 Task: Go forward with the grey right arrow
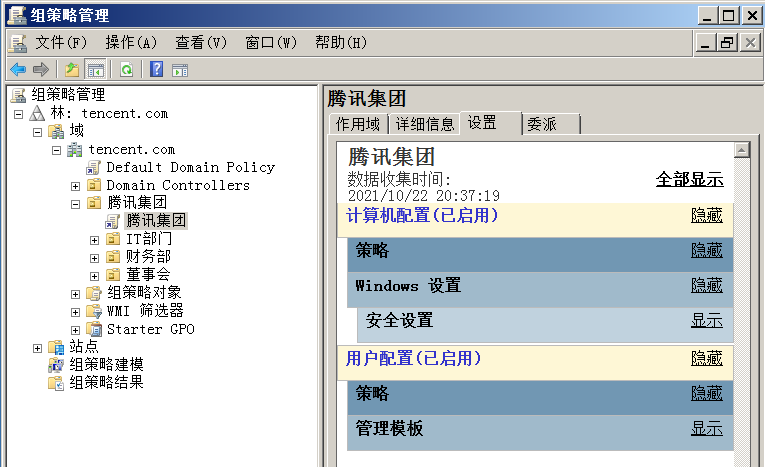tap(41, 70)
